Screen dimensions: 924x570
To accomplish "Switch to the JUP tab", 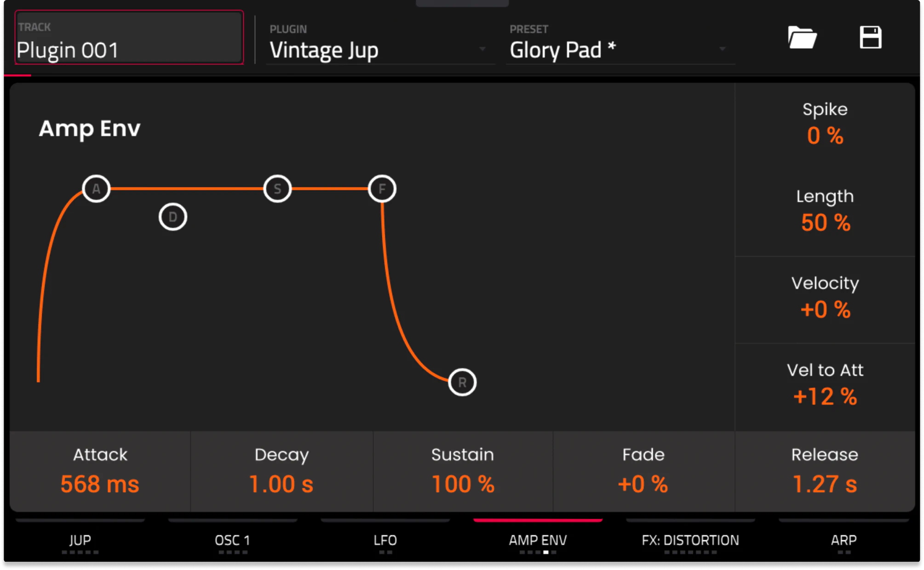I will click(80, 540).
